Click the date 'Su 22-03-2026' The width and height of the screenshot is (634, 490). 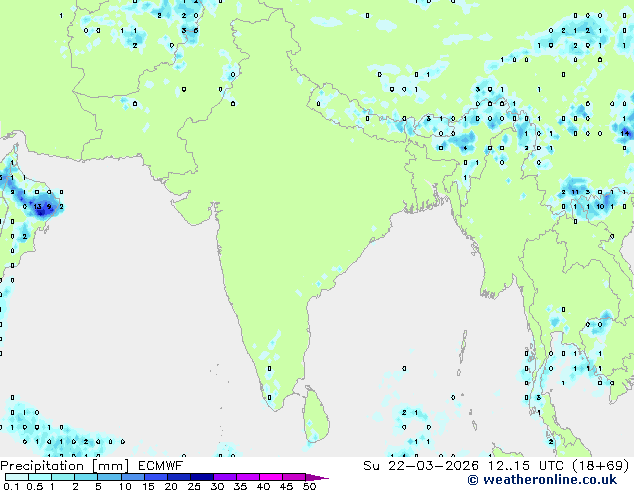421,466
